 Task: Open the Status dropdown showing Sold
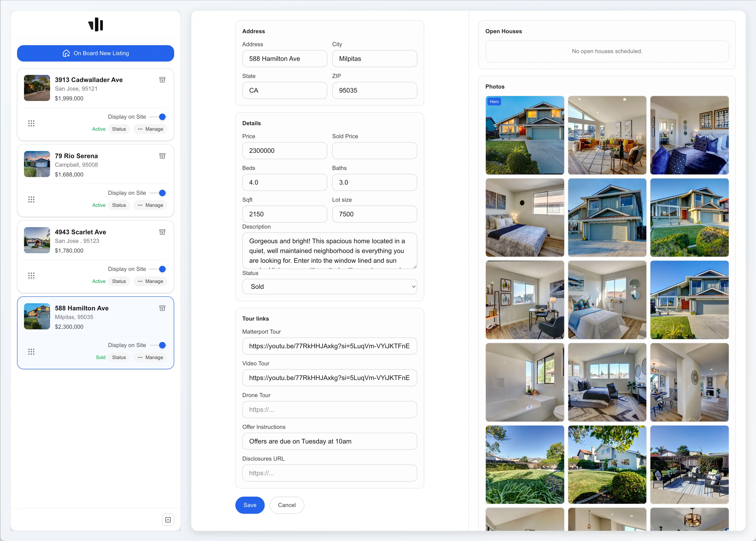tap(329, 287)
